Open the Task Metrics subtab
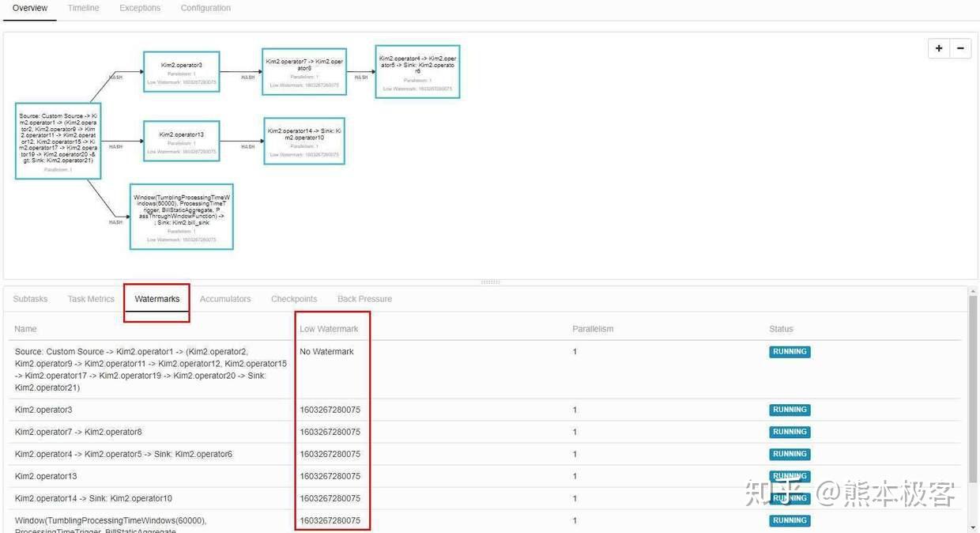Viewport: 980px width, 533px height. 90,299
